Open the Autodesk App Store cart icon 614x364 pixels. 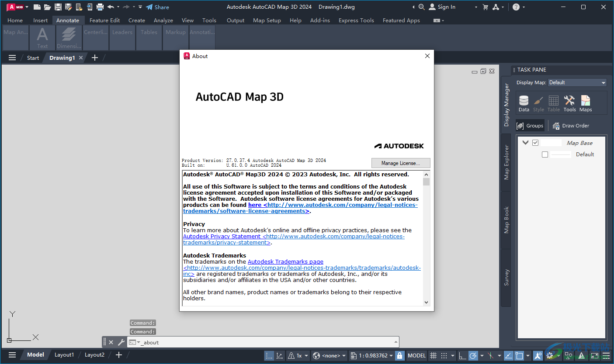click(485, 7)
